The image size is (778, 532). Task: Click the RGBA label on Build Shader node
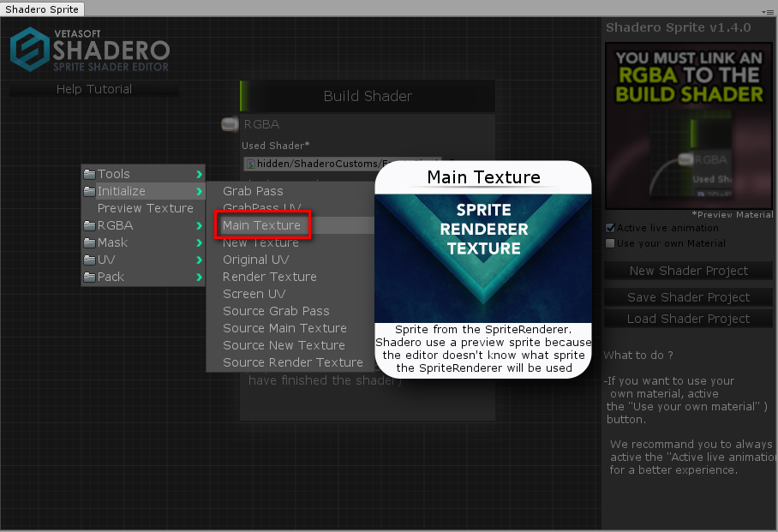(x=261, y=124)
